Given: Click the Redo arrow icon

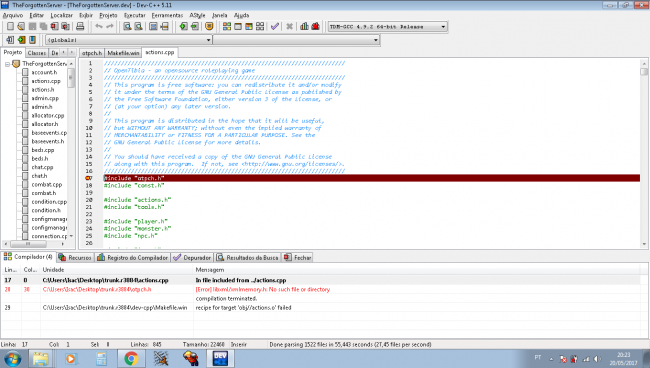Looking at the screenshot, I should coord(110,26).
